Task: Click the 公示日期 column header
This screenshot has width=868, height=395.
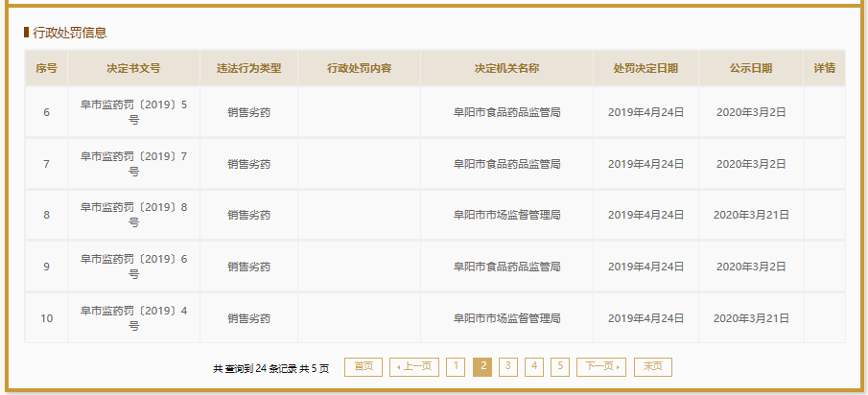Action: (750, 69)
